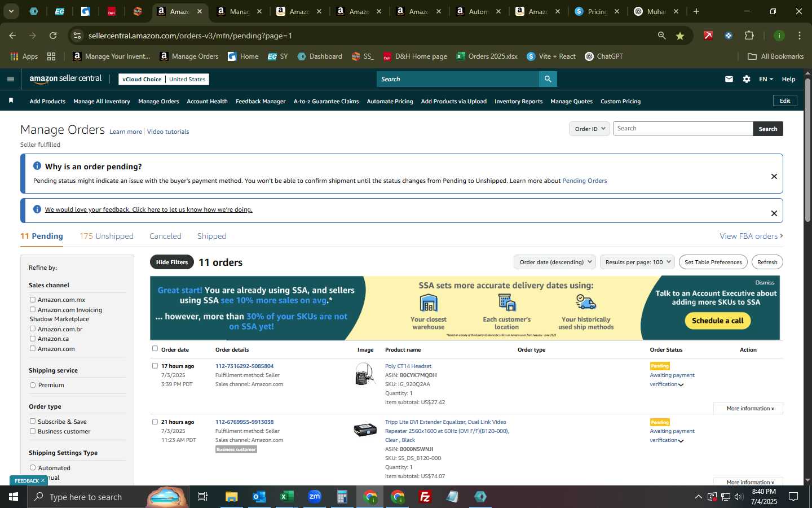Open Outlook from the taskbar
812x508 pixels.
259,497
